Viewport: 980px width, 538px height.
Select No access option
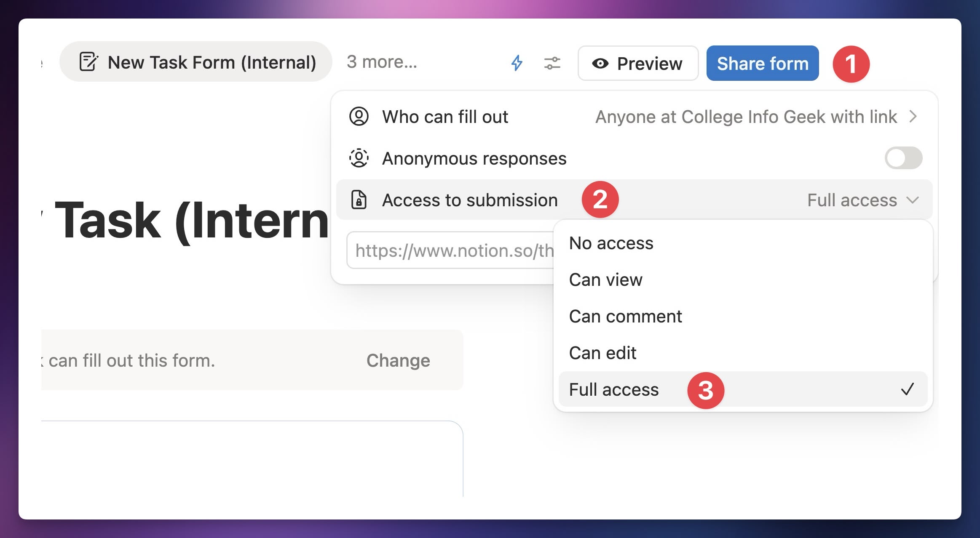click(x=611, y=243)
